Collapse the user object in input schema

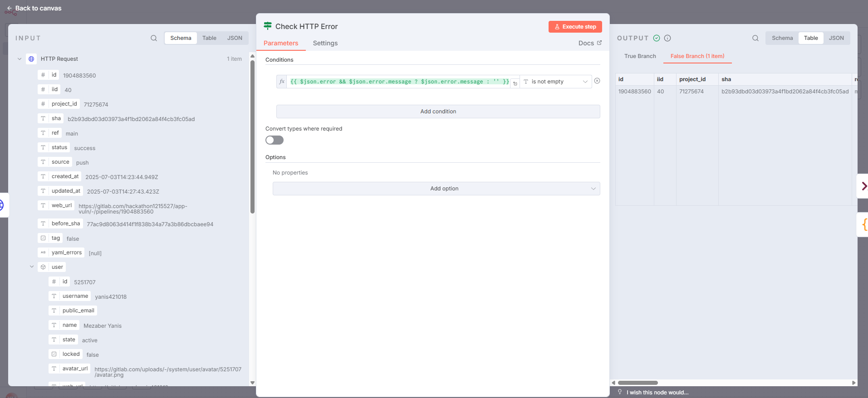click(32, 267)
